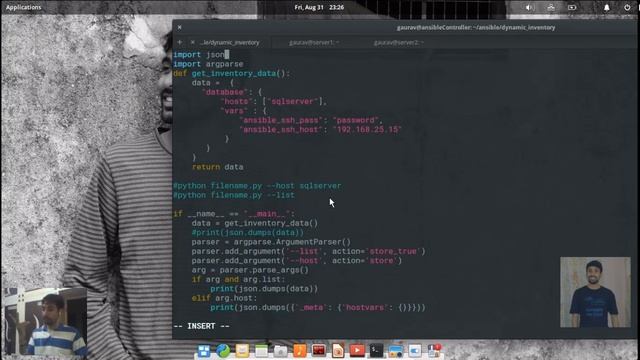Switch to the gaurav@server2 tab
This screenshot has width=640, height=360.
coord(399,42)
